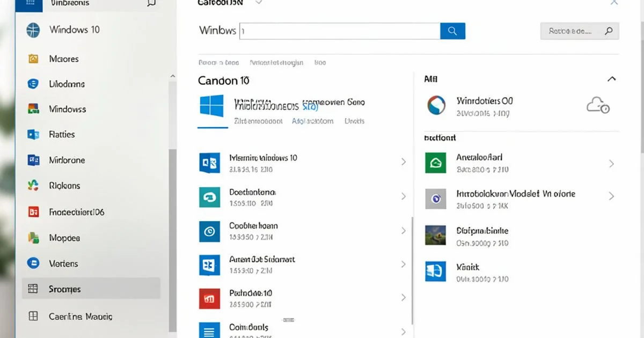Click the orange Maores icon in the sidebar

point(32,58)
